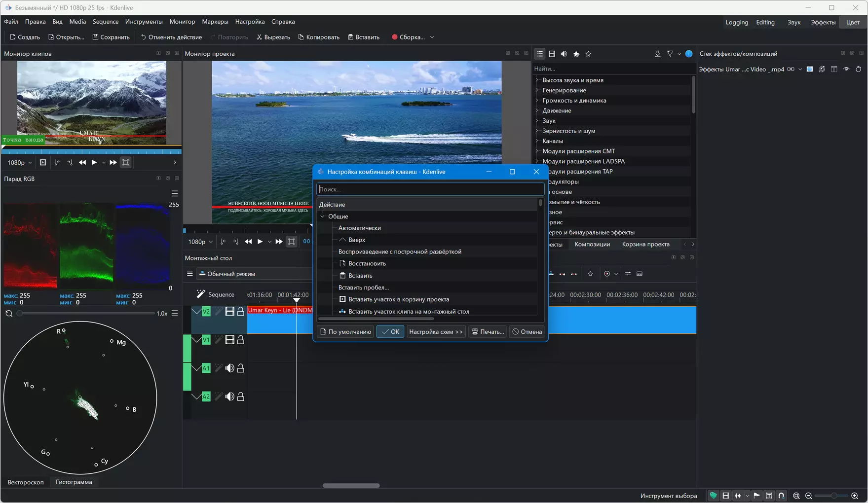Click the OK button in shortcuts dialog

click(x=390, y=332)
